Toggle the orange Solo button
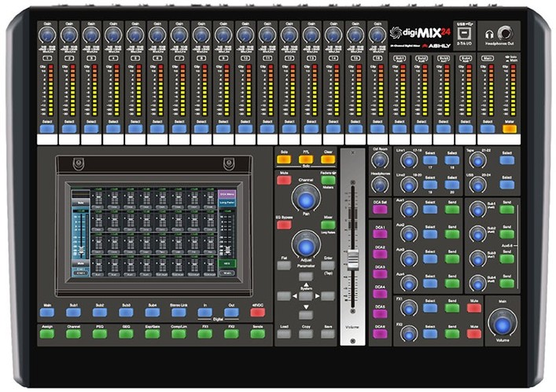 pyautogui.click(x=284, y=159)
